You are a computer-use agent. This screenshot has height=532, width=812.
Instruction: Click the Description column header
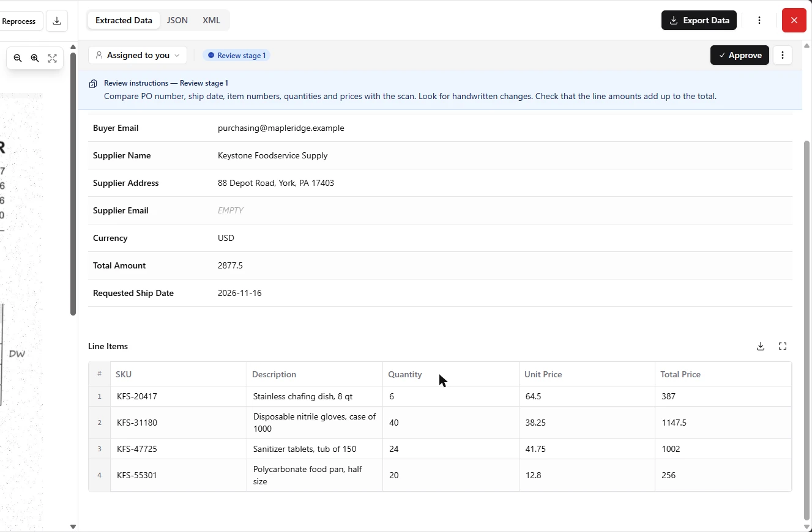click(315, 374)
